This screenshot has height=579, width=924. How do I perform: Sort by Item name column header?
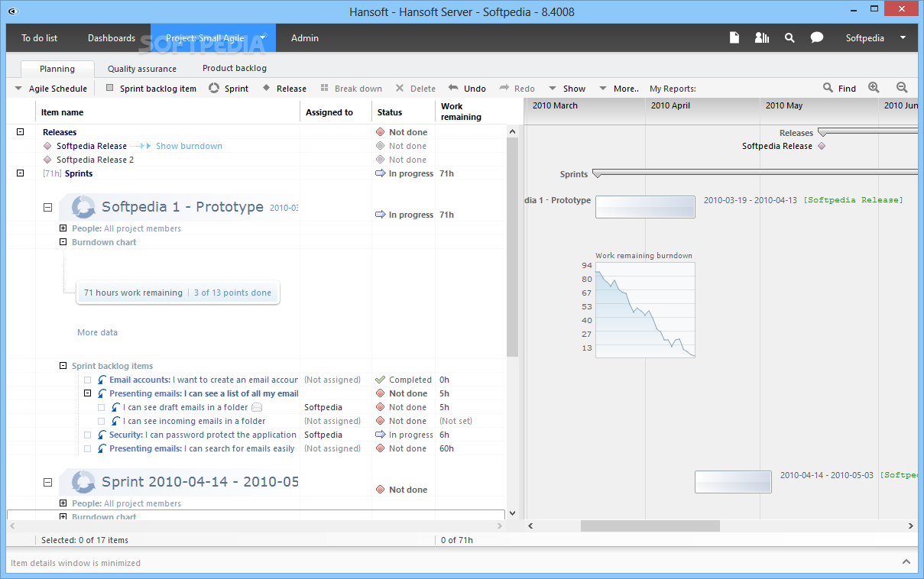(x=168, y=112)
